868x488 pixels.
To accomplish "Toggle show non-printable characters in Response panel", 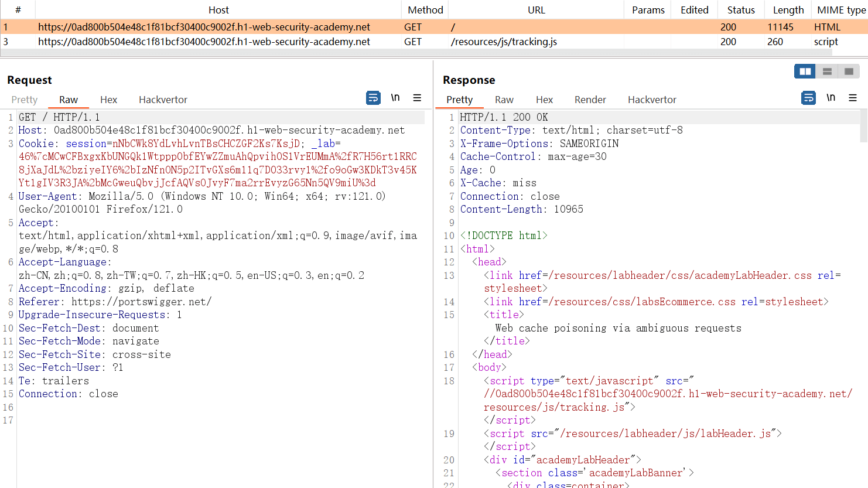I will pos(831,98).
